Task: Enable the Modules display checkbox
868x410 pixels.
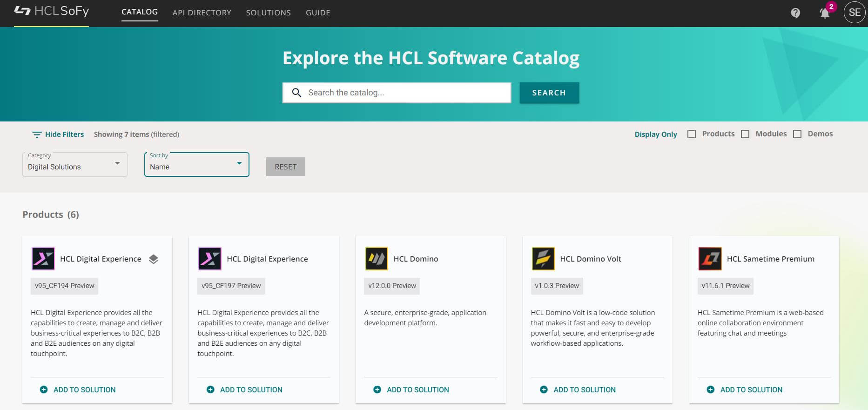Action: [x=745, y=134]
